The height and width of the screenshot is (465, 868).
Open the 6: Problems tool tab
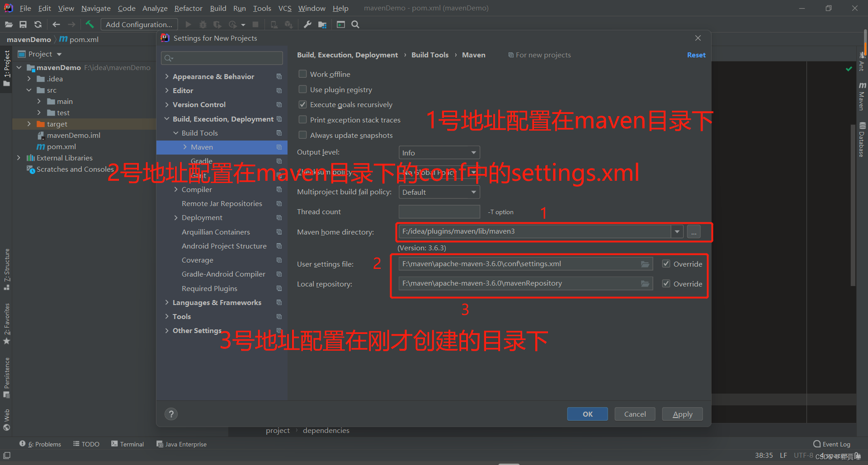[40, 444]
